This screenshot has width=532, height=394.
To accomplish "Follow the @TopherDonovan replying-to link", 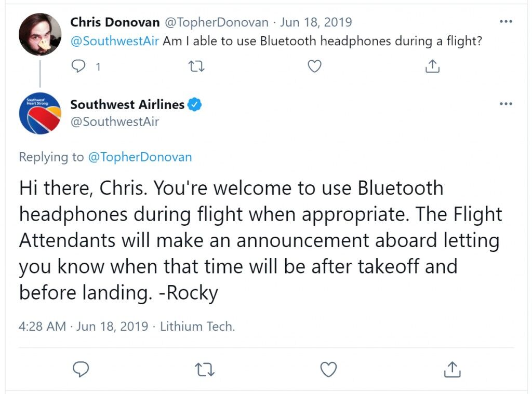I will (x=140, y=157).
